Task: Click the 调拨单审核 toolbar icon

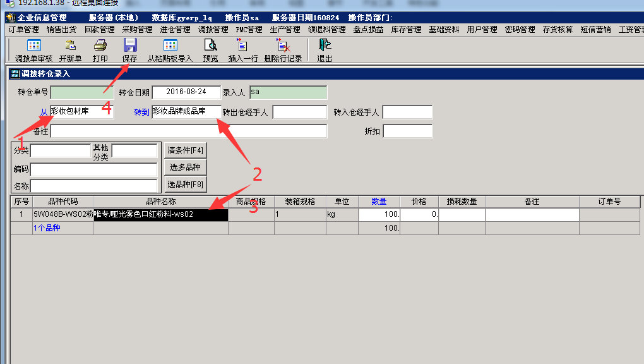Action: (x=33, y=45)
